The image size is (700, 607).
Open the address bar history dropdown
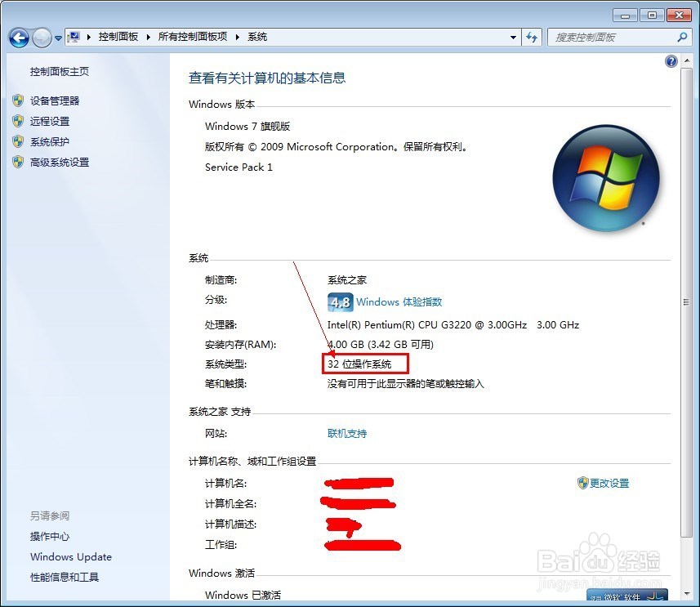click(x=514, y=38)
